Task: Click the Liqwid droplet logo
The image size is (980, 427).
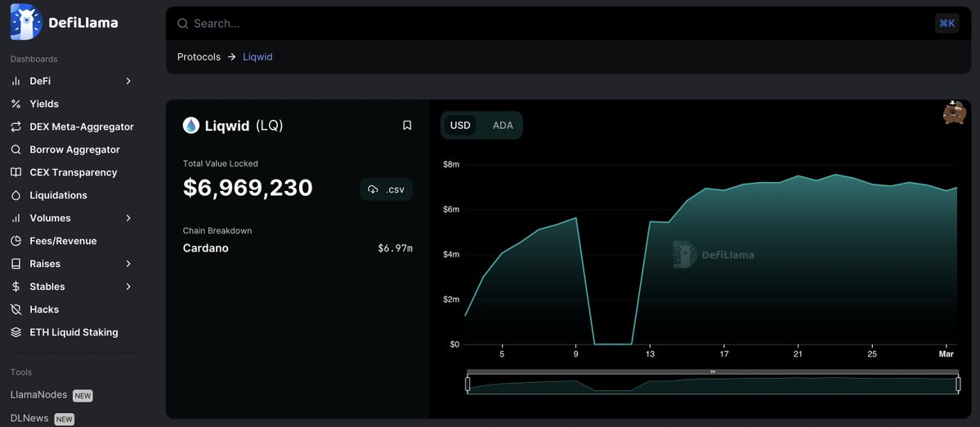Action: [190, 126]
